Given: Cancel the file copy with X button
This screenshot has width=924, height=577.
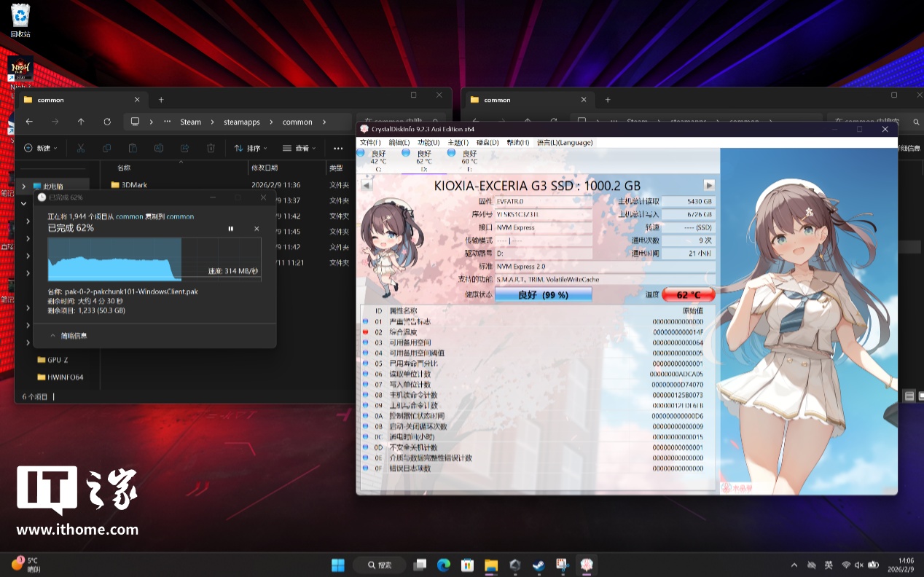Looking at the screenshot, I should tap(257, 229).
